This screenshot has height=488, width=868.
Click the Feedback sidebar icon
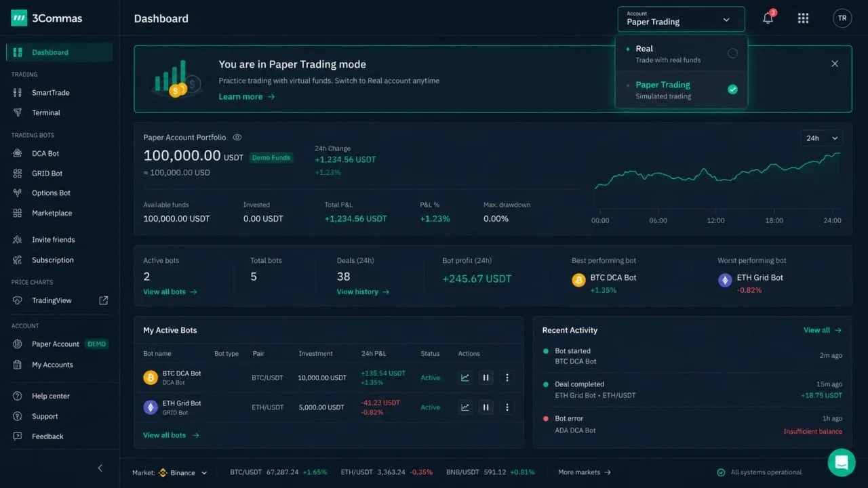click(x=18, y=436)
